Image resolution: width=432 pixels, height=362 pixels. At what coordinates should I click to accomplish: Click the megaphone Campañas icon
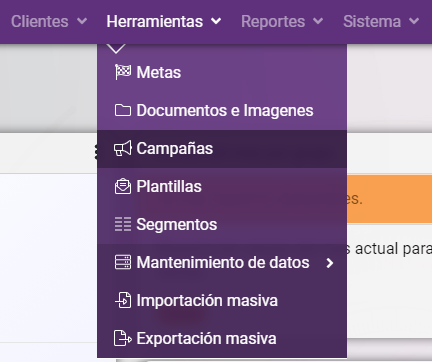point(123,148)
